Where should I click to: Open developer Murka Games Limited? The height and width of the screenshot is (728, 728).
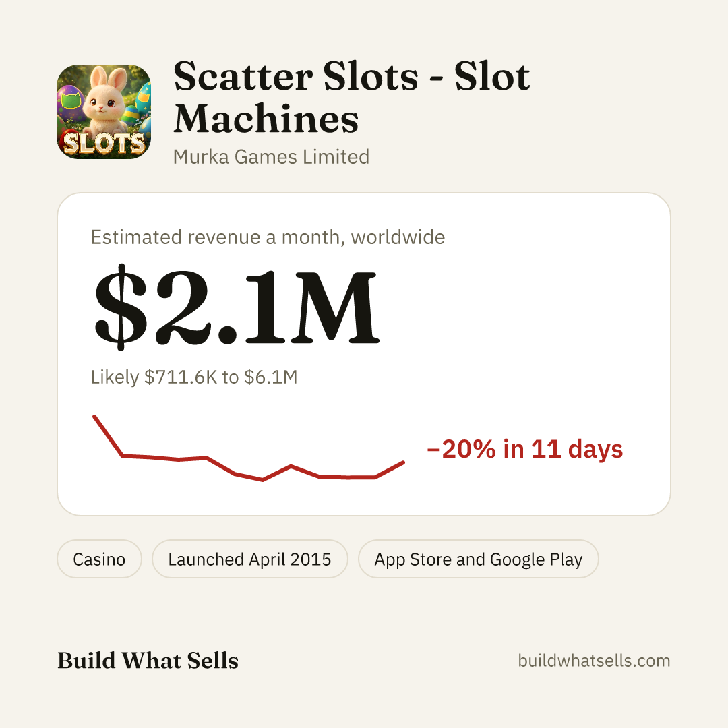pos(271,157)
